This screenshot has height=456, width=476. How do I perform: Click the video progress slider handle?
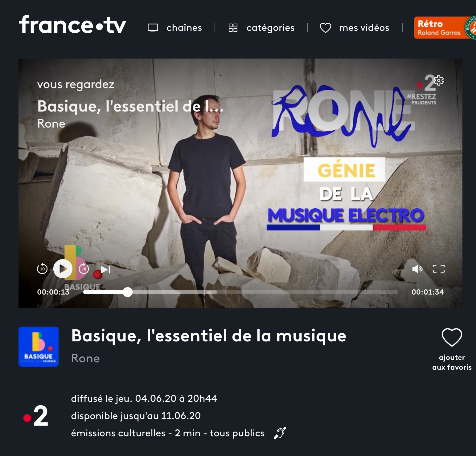point(128,292)
